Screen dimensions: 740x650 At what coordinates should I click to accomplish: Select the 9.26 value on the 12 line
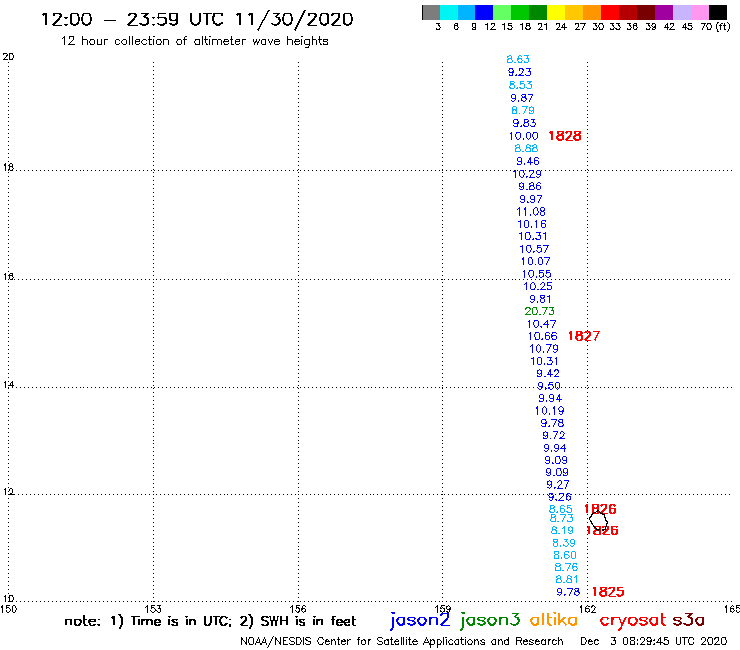(560, 497)
